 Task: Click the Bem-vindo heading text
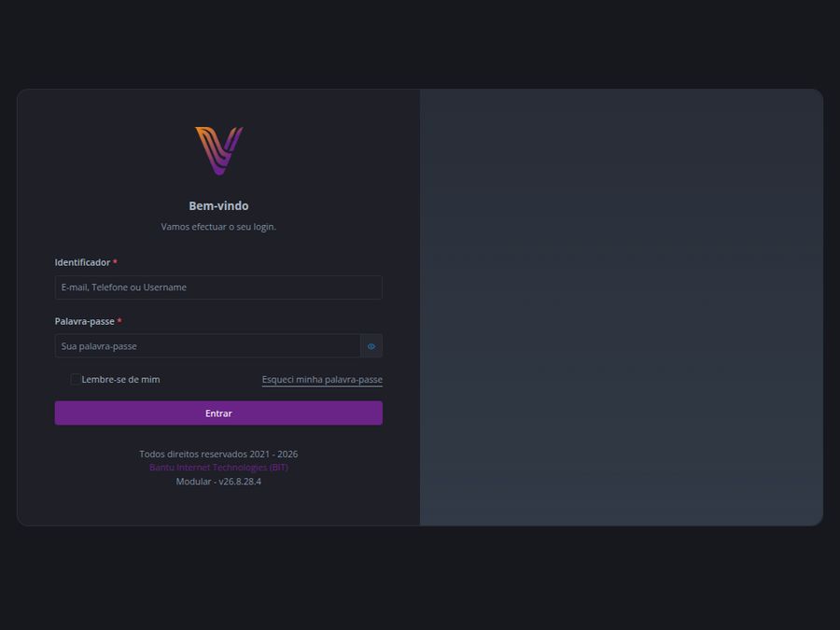(x=218, y=205)
